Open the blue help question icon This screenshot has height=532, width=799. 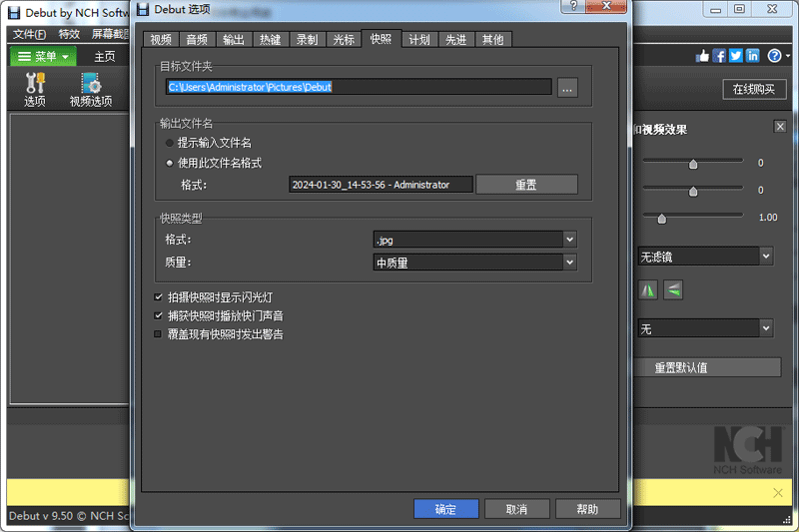point(774,56)
